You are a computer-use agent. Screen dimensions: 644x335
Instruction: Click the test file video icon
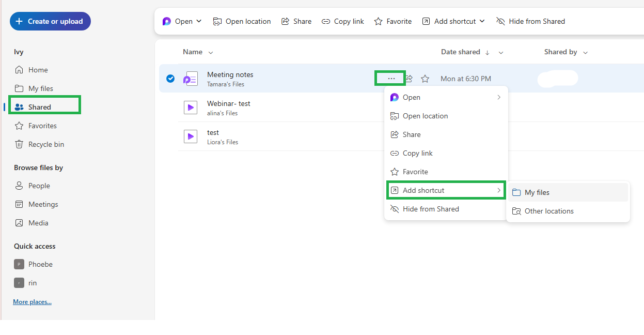191,136
